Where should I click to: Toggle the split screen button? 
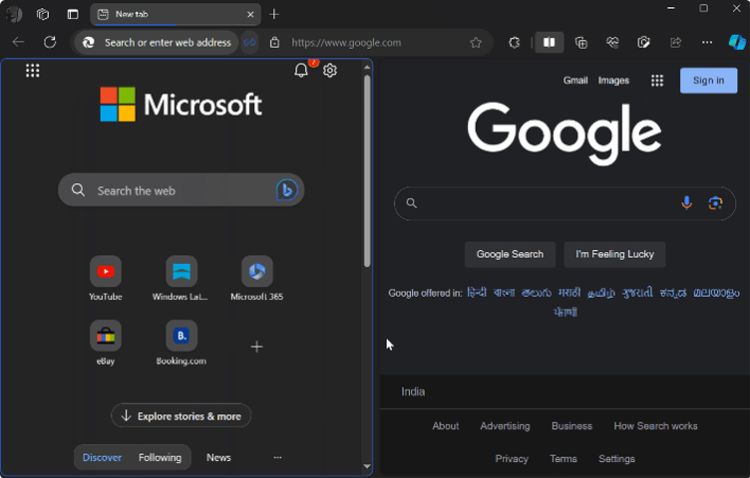pos(549,43)
